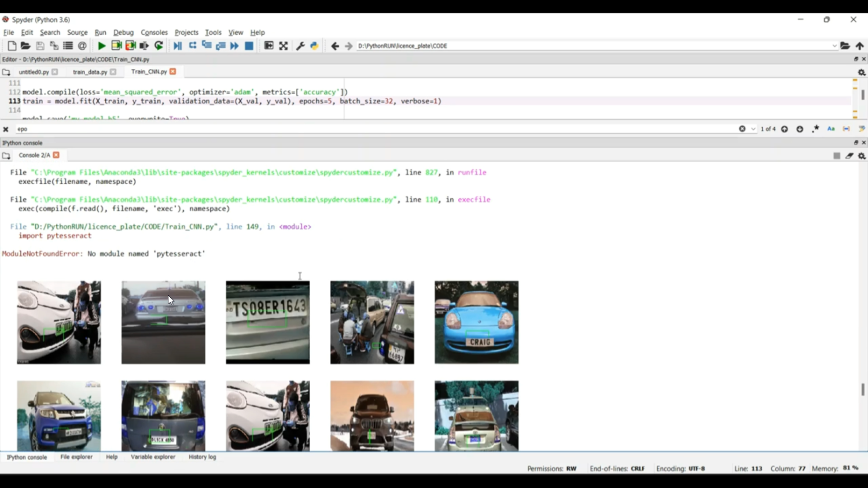Run the current cell using its toolbar icon

pos(116,46)
